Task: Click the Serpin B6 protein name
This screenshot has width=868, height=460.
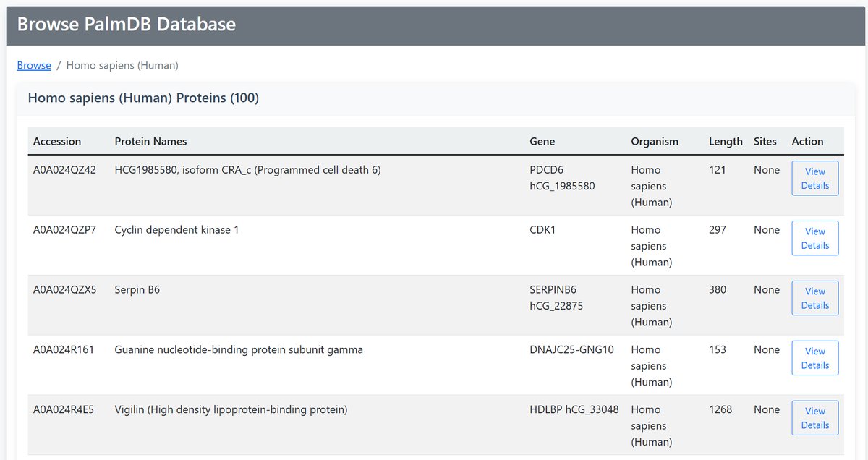Action: 137,290
